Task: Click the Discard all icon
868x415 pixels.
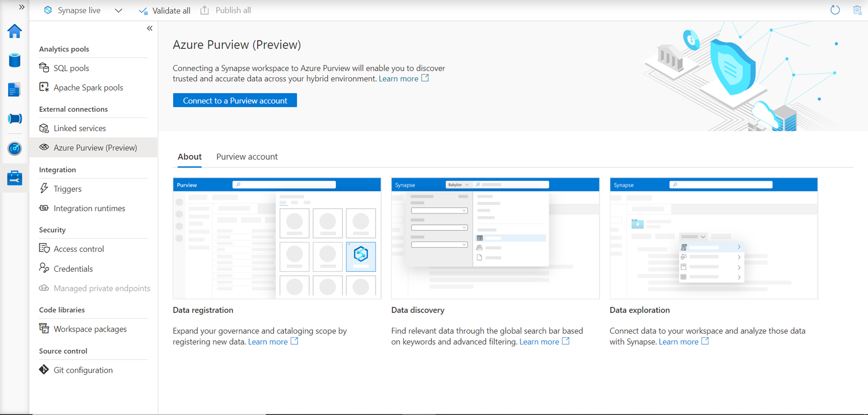Action: 858,10
